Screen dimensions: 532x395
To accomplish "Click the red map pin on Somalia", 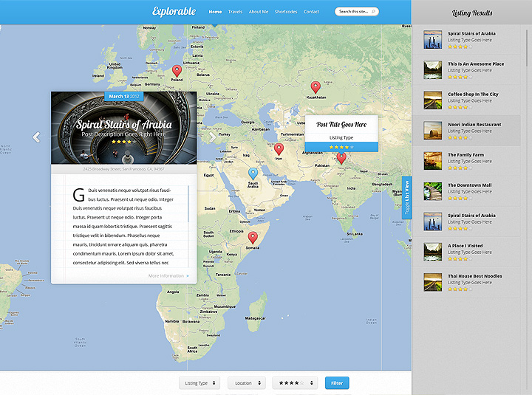I will (253, 238).
